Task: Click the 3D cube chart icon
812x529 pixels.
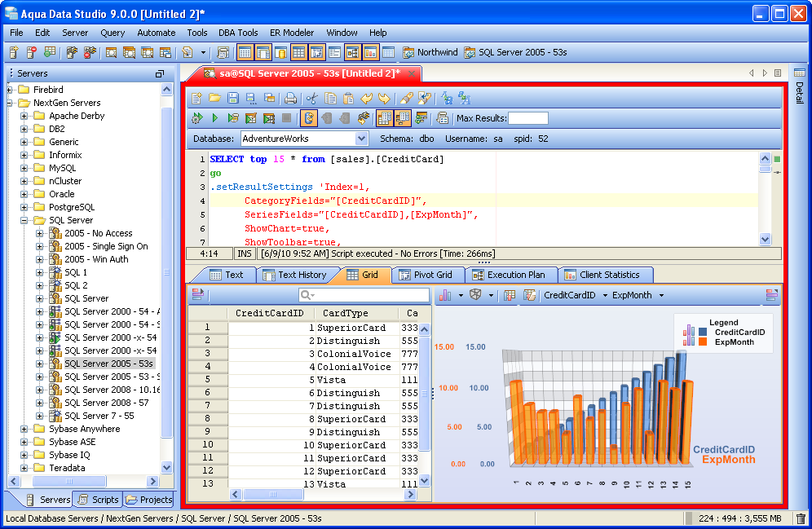Action: tap(475, 295)
